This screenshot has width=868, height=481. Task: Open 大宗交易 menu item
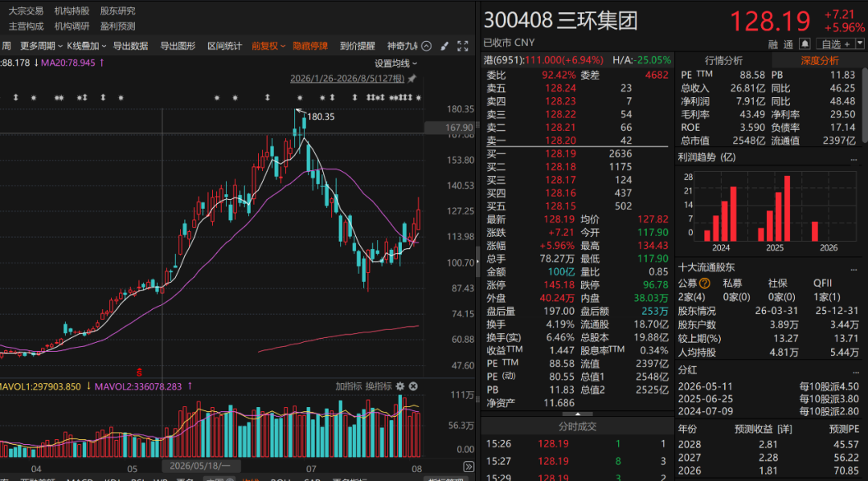26,11
